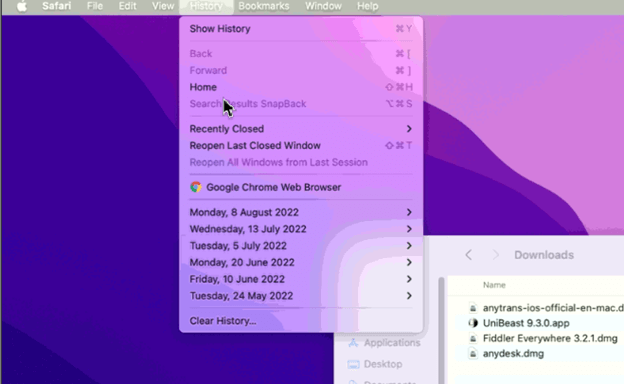Open Google Chrome Web Browser history entry

[301, 187]
